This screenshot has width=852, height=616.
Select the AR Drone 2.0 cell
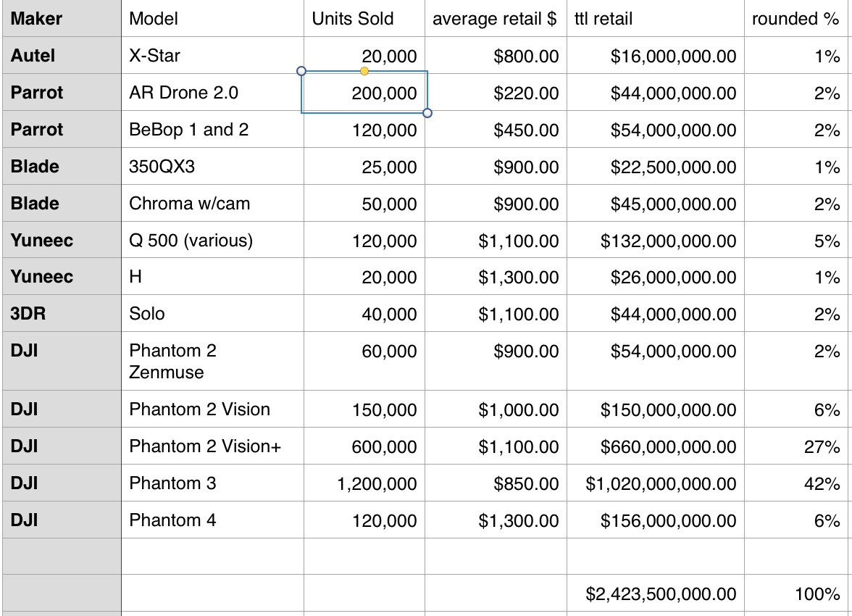coord(212,93)
